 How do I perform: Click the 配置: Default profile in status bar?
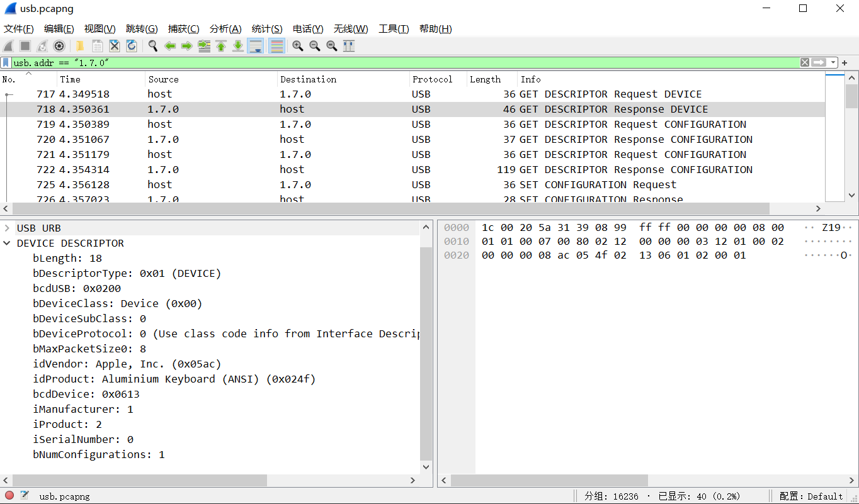coord(811,496)
